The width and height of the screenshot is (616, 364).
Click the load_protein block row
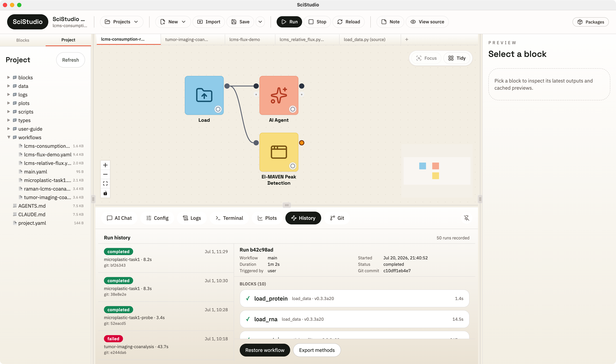click(354, 299)
